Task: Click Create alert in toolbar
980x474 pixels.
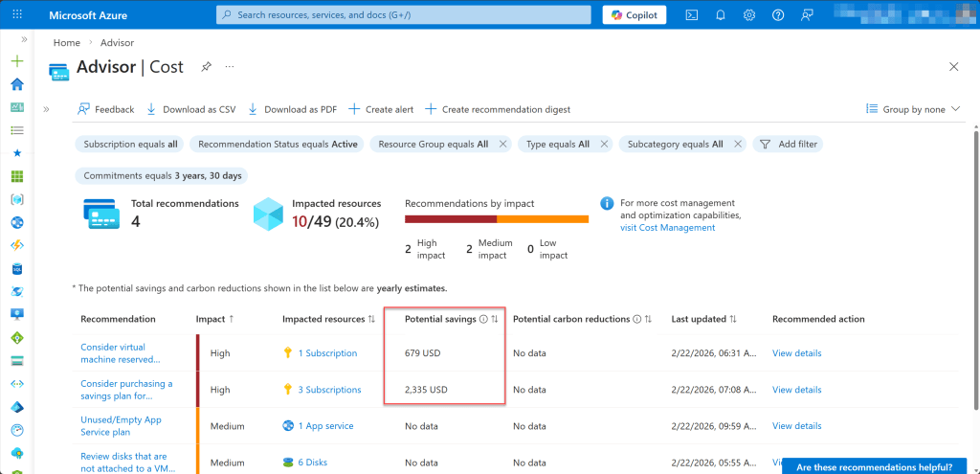Action: point(381,109)
